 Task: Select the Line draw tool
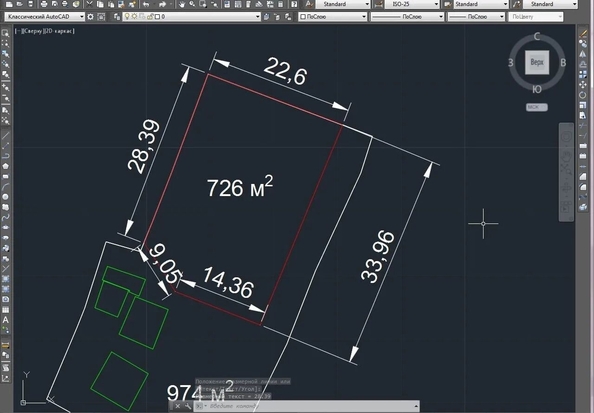coord(6,135)
